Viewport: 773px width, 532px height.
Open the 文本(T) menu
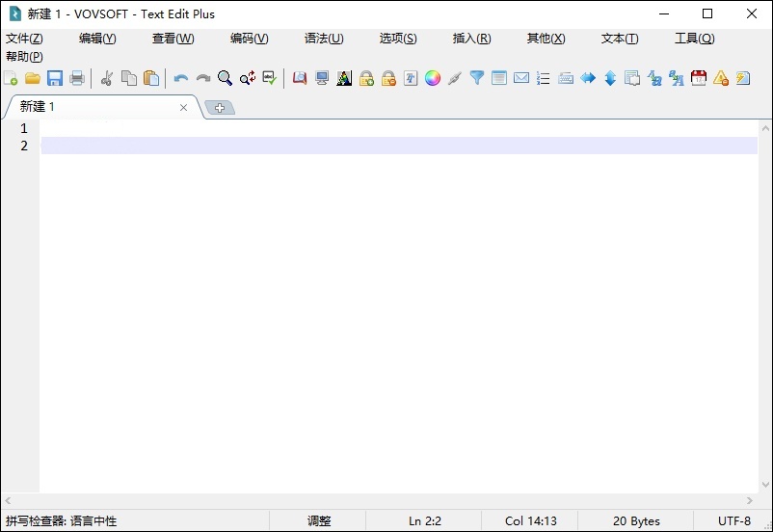[x=620, y=39]
